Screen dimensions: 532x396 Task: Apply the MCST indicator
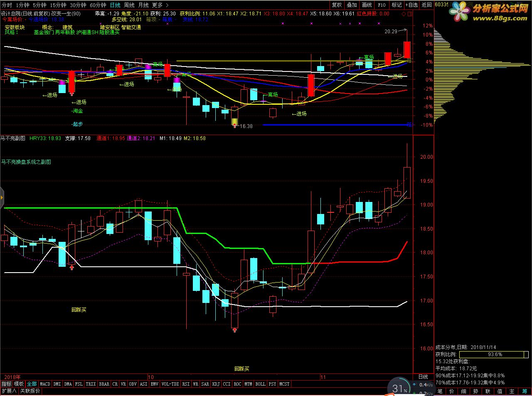tap(285, 384)
